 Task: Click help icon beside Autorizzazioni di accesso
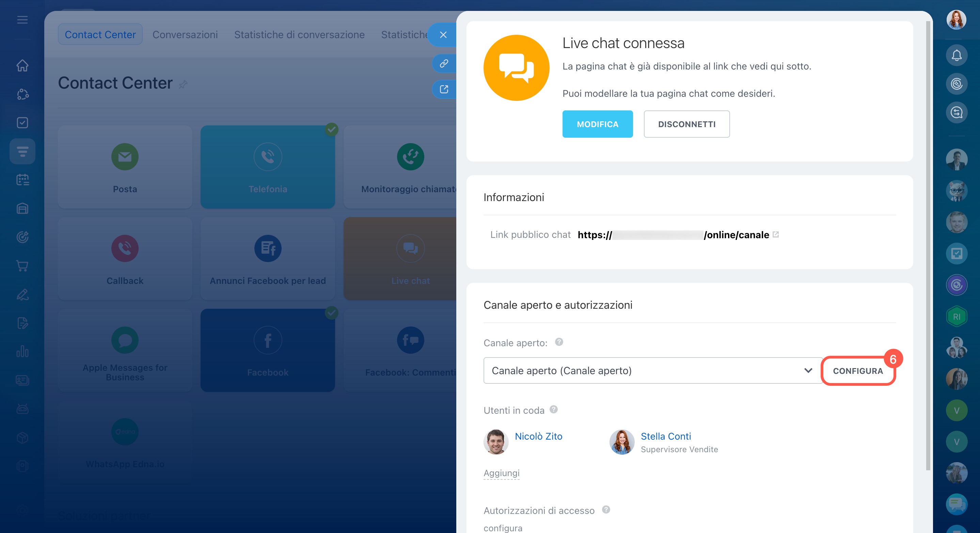606,509
